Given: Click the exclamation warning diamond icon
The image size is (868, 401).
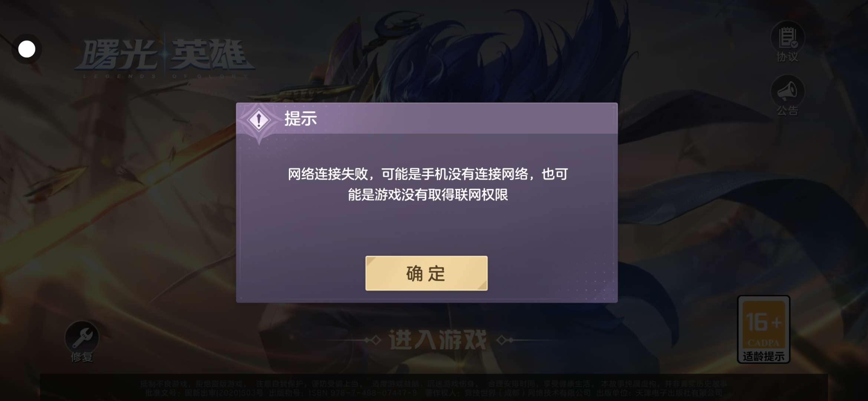Looking at the screenshot, I should coord(259,120).
